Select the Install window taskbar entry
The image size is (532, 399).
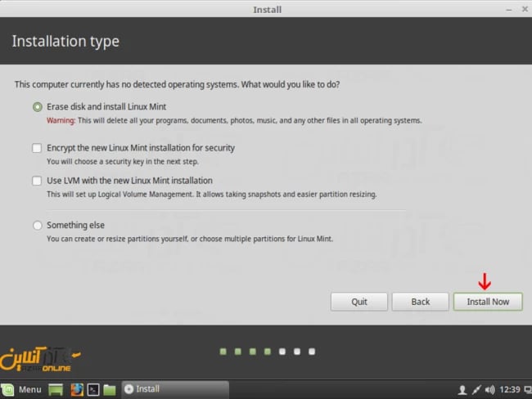(x=175, y=389)
